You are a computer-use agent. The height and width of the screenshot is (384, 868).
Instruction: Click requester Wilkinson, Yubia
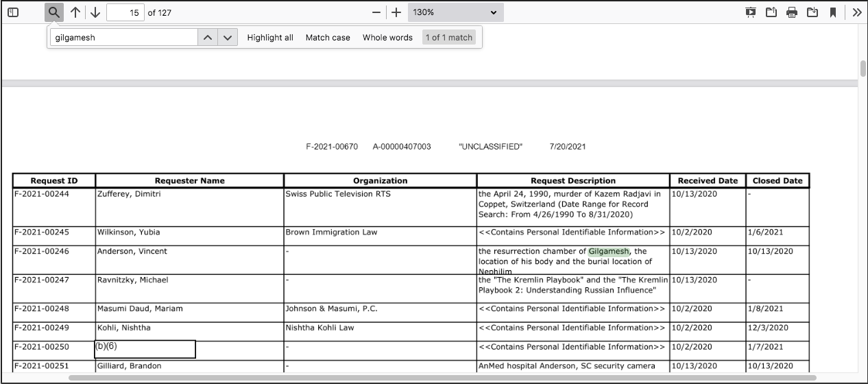coord(130,232)
